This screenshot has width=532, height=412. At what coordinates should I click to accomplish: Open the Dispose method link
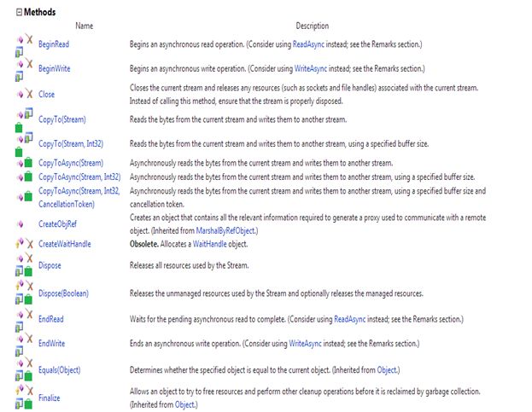(x=50, y=265)
